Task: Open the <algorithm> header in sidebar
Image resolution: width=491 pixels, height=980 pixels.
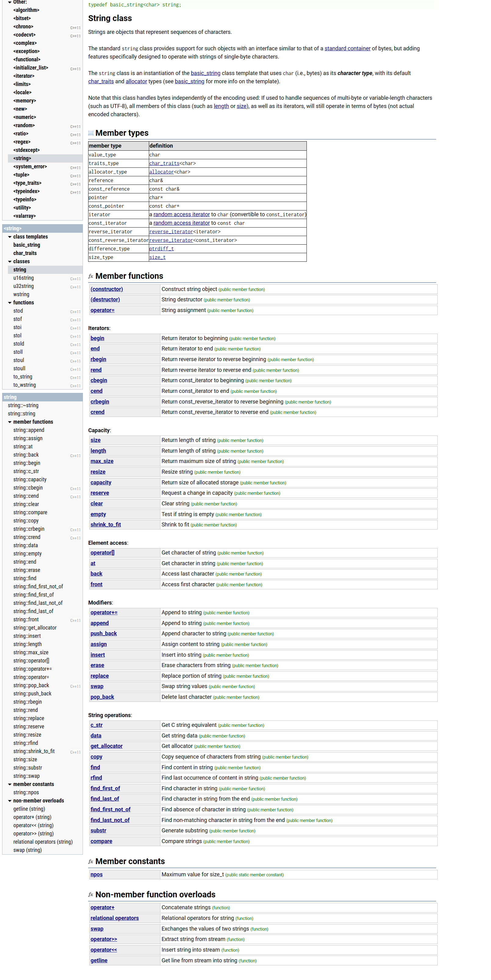Action: pyautogui.click(x=26, y=10)
